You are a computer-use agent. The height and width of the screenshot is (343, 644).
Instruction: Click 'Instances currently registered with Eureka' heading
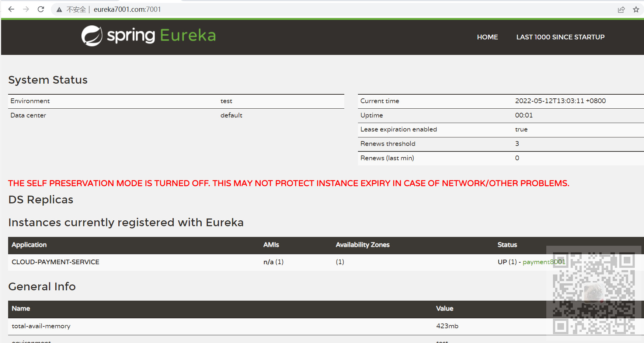tap(126, 223)
